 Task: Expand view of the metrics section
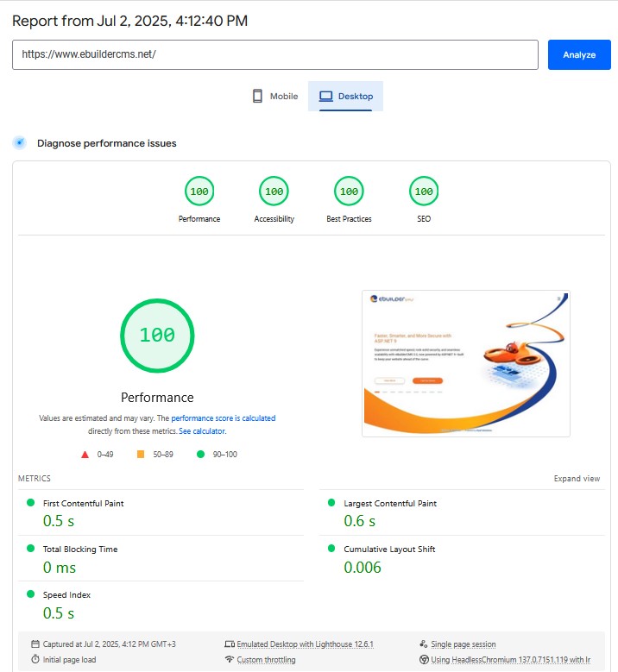(577, 479)
